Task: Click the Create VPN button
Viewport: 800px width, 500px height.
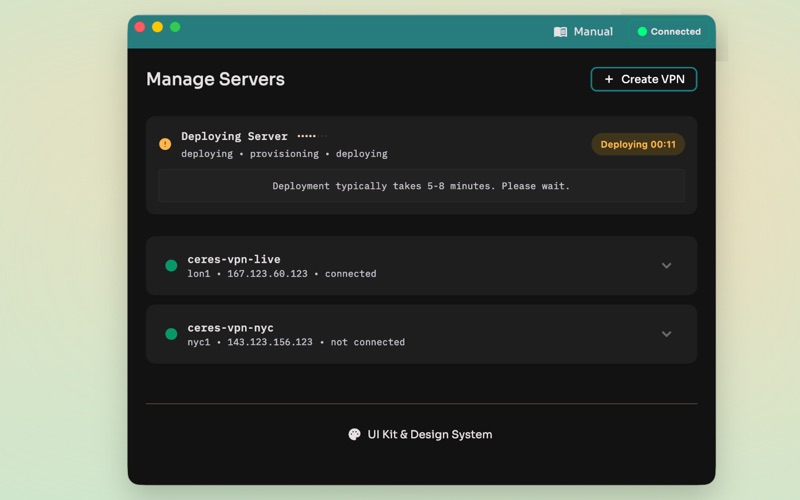Action: pyautogui.click(x=644, y=79)
